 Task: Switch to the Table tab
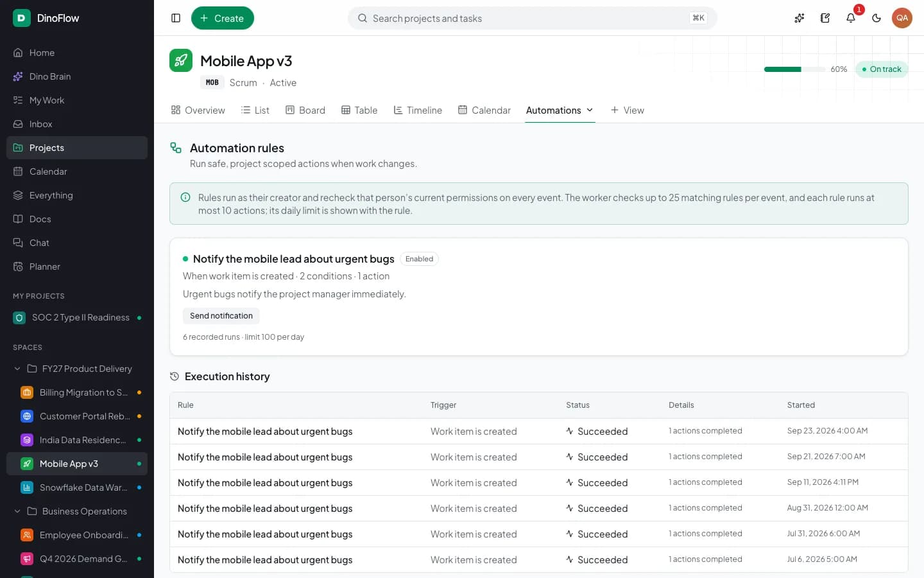coord(359,110)
